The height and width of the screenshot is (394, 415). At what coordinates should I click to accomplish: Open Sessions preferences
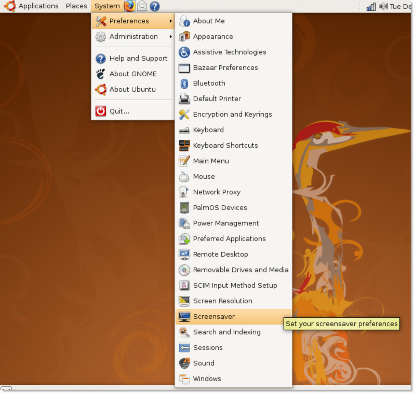[x=233, y=348]
